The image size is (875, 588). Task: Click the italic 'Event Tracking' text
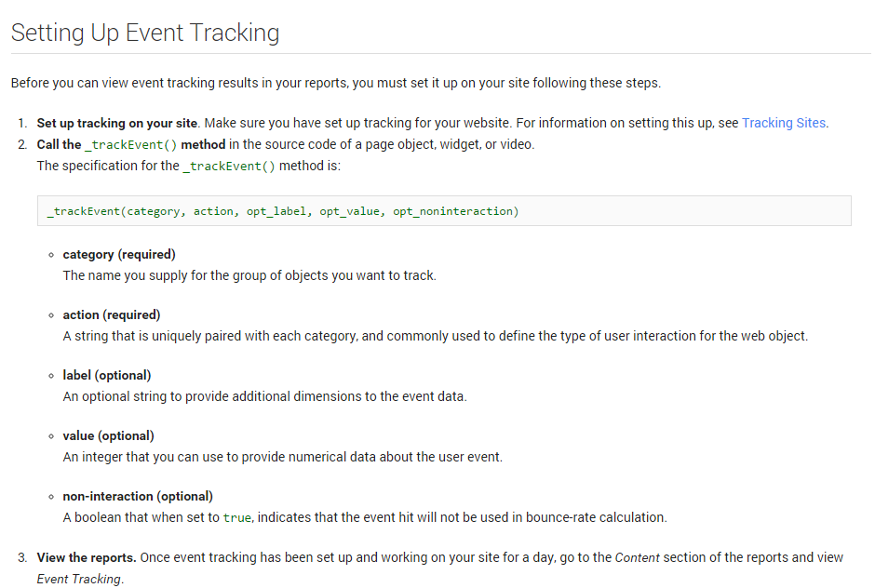[79, 579]
